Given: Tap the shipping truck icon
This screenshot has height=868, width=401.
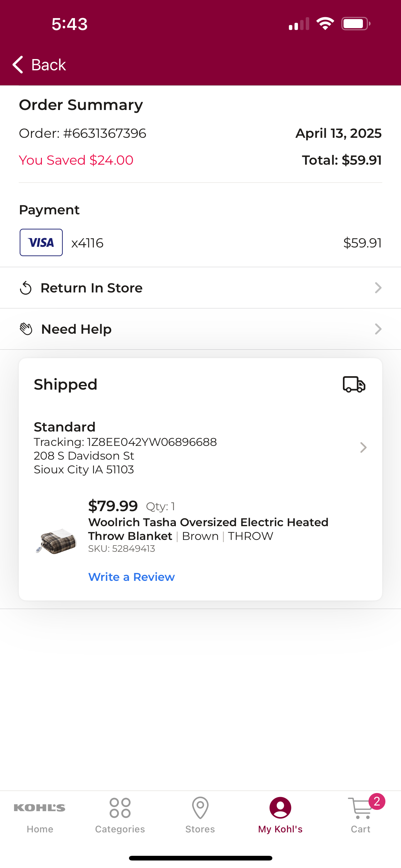Looking at the screenshot, I should point(354,384).
